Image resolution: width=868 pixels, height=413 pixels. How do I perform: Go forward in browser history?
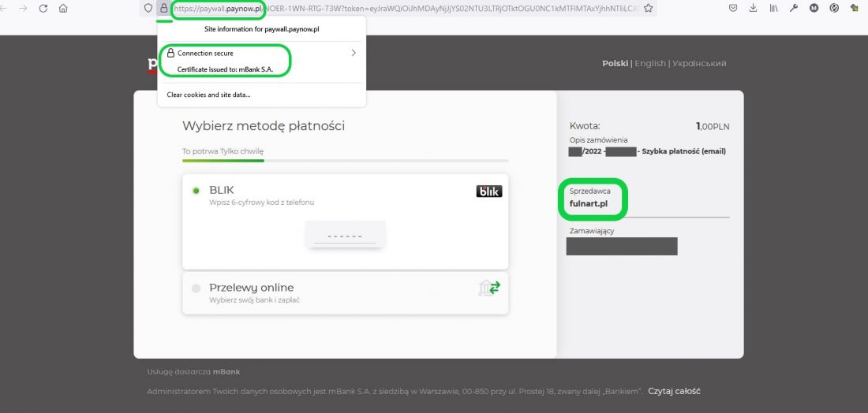click(x=23, y=9)
